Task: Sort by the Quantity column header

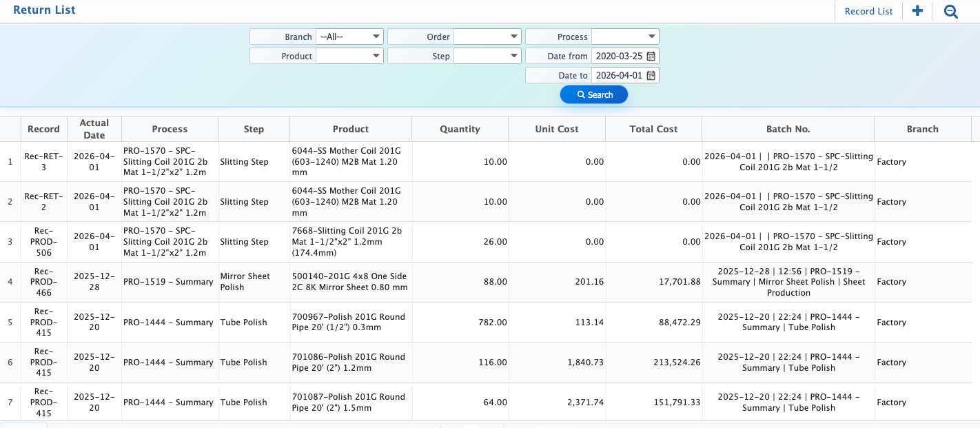Action: coord(460,129)
